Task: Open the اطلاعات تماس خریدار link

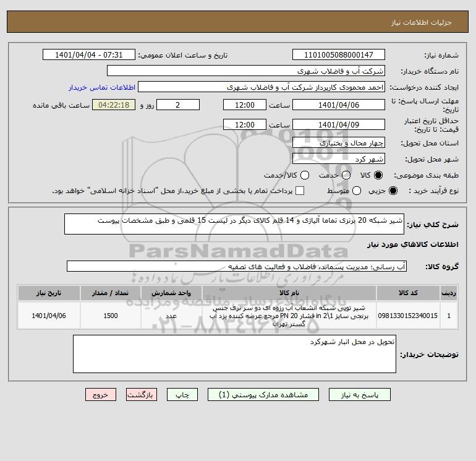Action: click(x=102, y=87)
